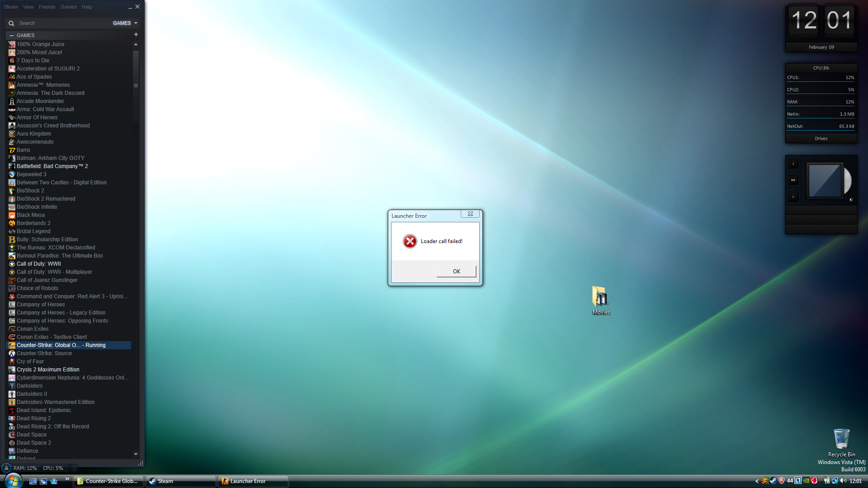The image size is (868, 488).
Task: Click the plus icon to add game category
Action: pos(136,35)
